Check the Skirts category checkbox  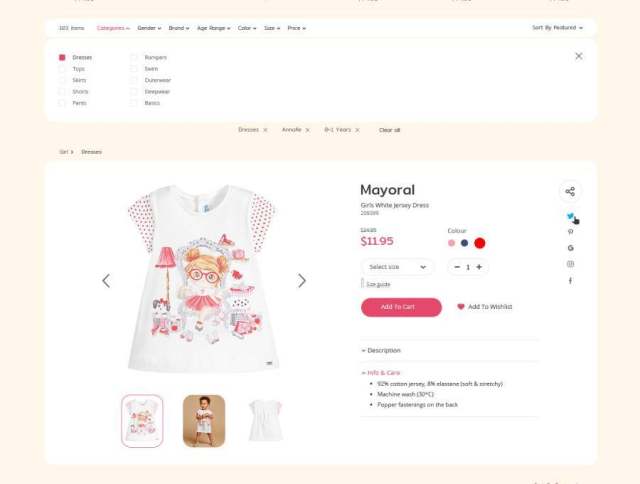click(x=62, y=80)
